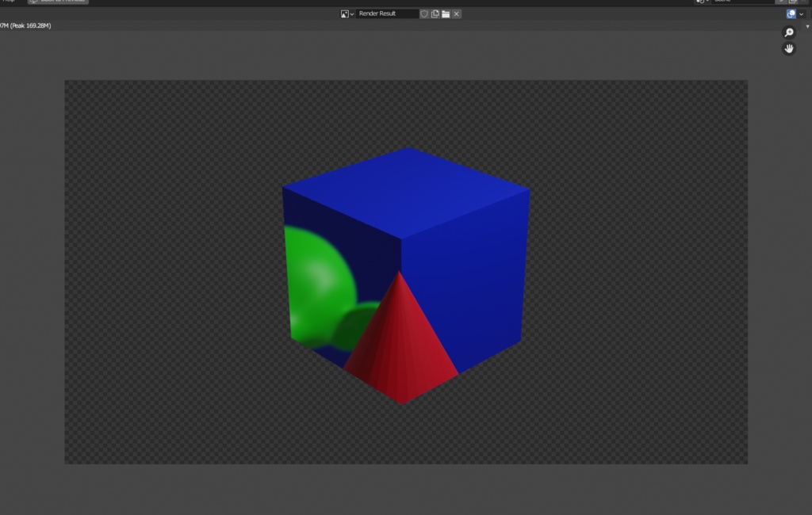Viewport: 812px width, 515px height.
Task: Expand the sidebar disclosure triangle
Action: [807, 25]
